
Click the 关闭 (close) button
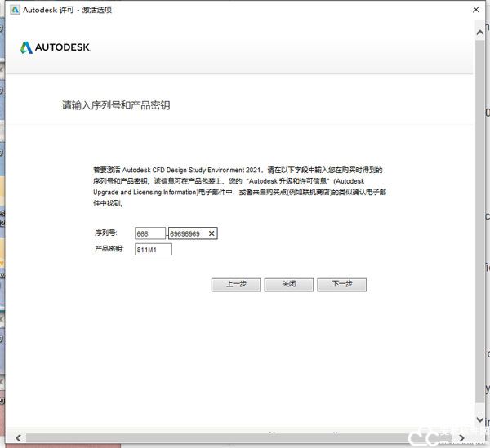click(x=289, y=285)
